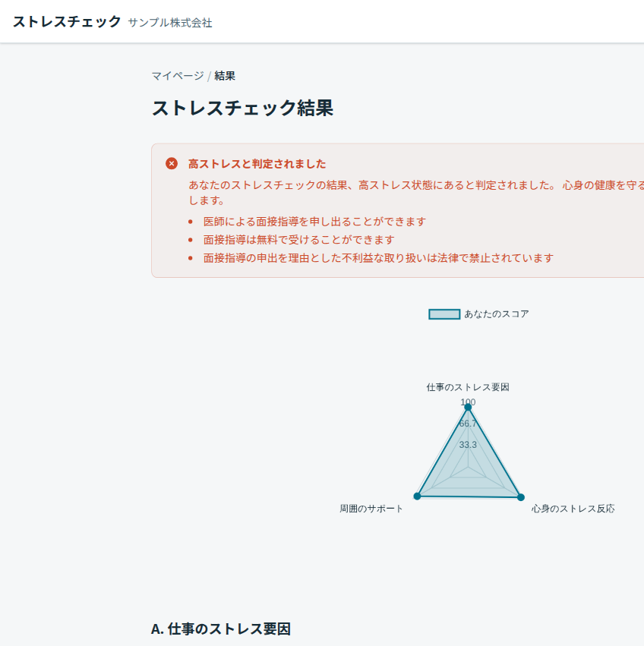Open the マイページ breadcrumb link
The width and height of the screenshot is (644, 646).
tap(177, 76)
